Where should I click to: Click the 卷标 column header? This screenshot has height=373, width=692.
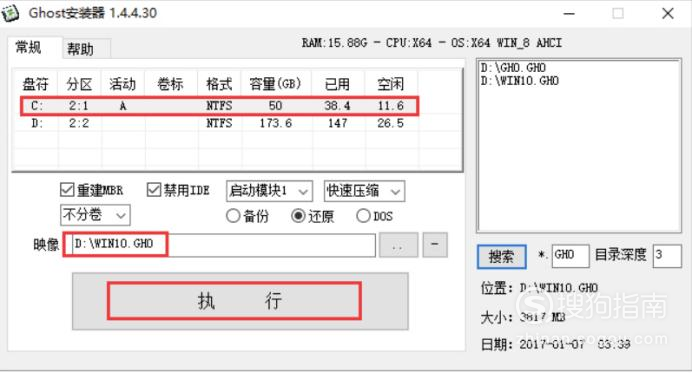[x=171, y=84]
